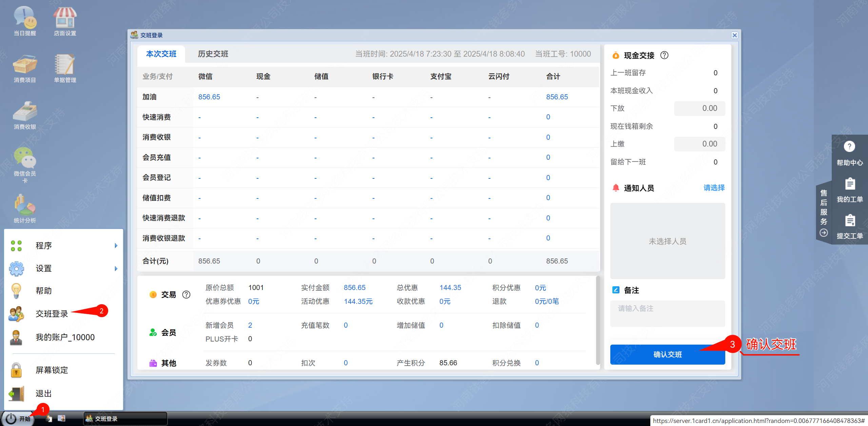The width and height of the screenshot is (868, 426).
Task: Click the vertical scrollbar in the summary panel
Action: [598, 320]
